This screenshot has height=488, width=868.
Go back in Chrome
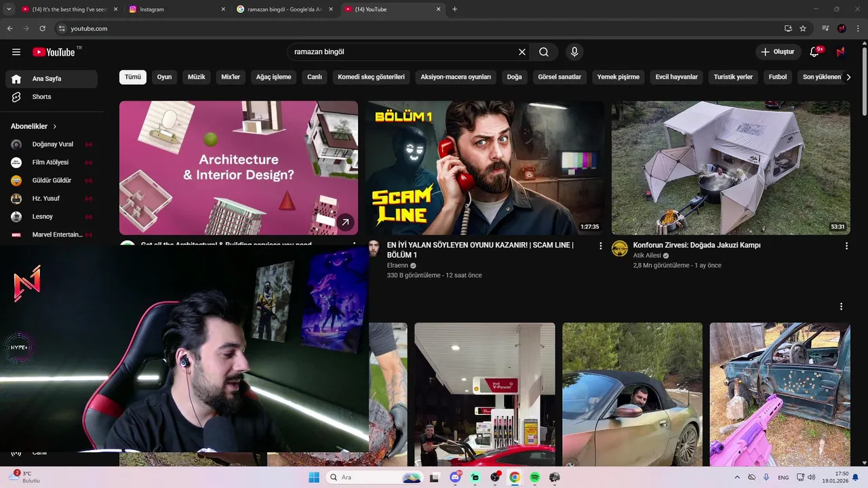(x=9, y=28)
